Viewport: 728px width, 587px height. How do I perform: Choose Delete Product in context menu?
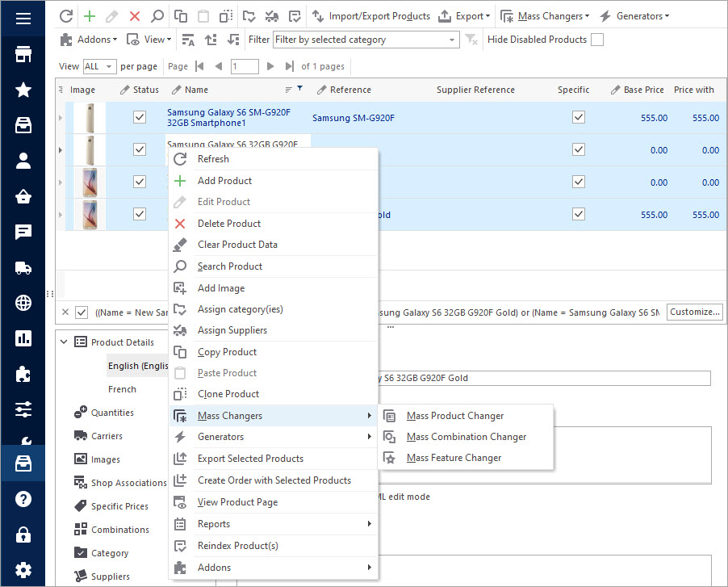coord(274,224)
